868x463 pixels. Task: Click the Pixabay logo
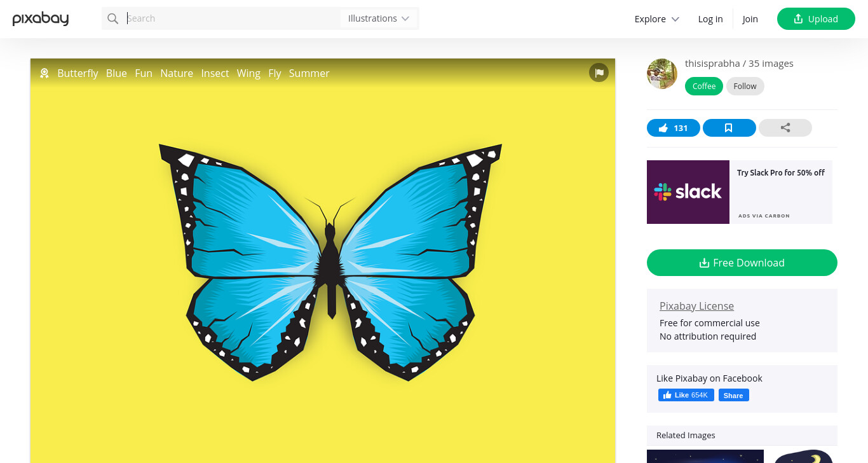(41, 18)
